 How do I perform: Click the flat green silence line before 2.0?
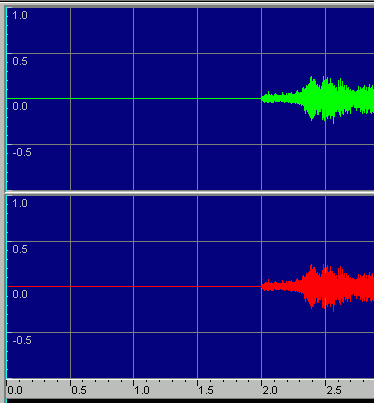134,99
